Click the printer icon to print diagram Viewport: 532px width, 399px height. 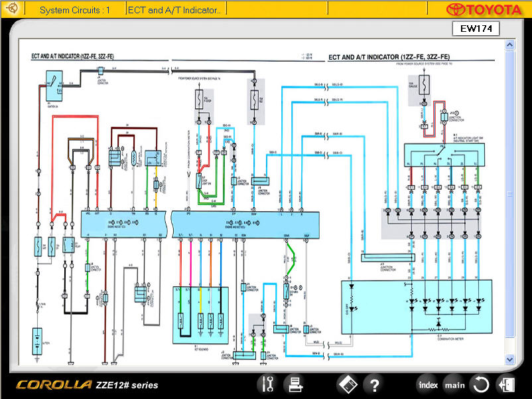click(x=294, y=384)
